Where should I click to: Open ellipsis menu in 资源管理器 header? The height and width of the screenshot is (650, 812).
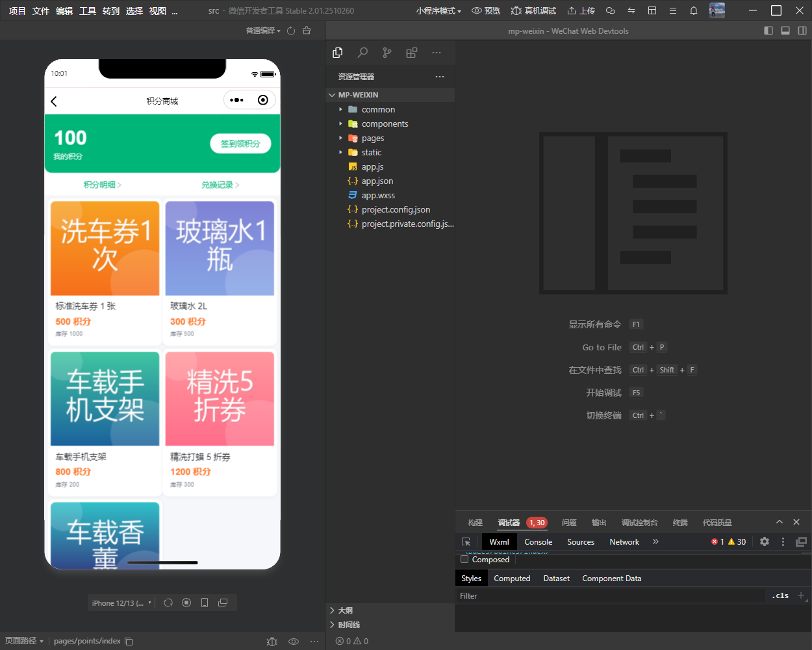[x=440, y=77]
